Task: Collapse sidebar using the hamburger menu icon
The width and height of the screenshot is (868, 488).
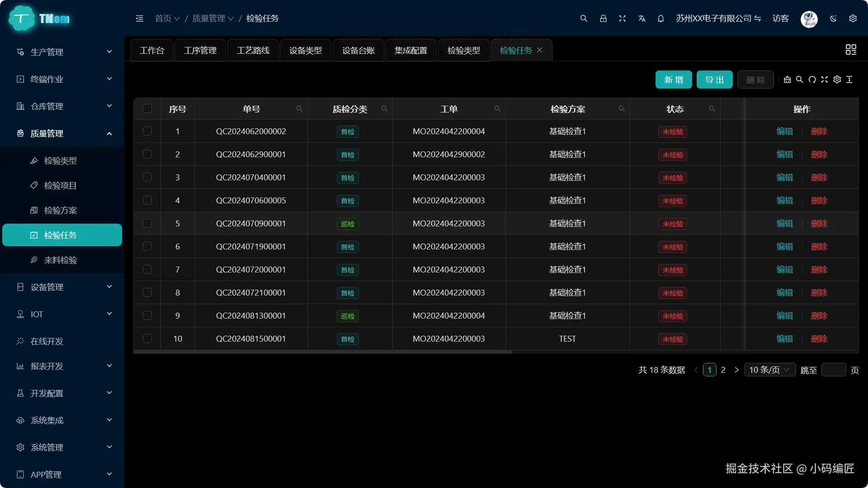Action: 140,19
